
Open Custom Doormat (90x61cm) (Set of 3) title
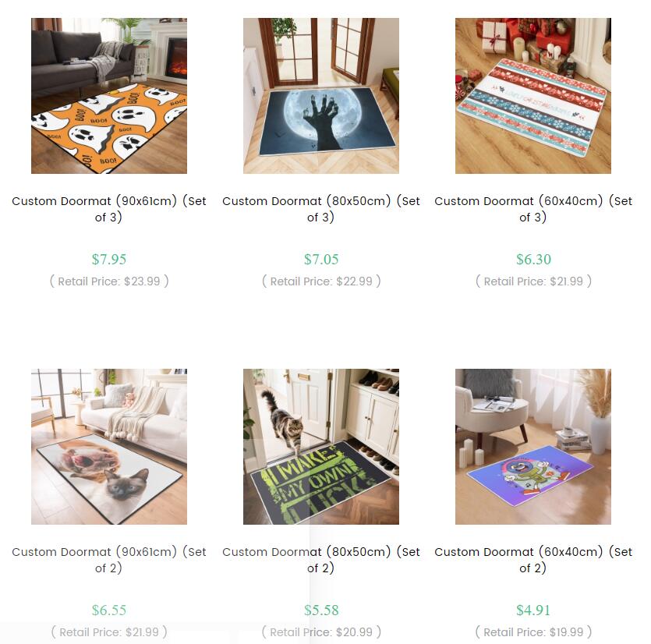(x=109, y=209)
